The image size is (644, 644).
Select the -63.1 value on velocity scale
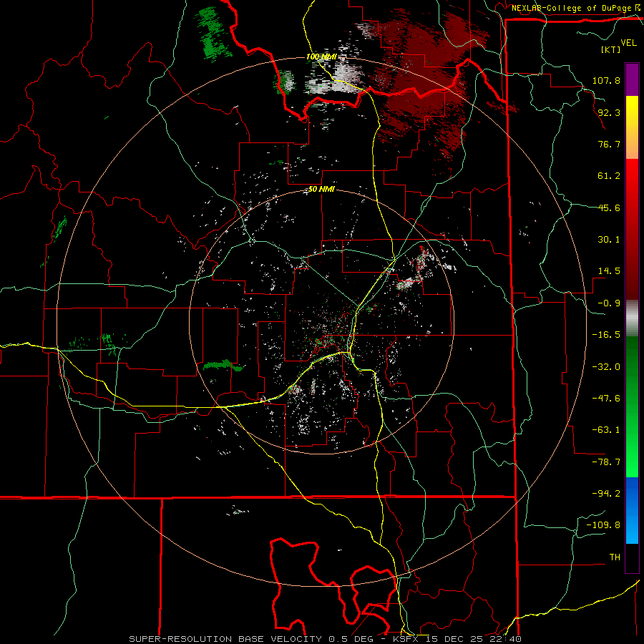(x=606, y=430)
